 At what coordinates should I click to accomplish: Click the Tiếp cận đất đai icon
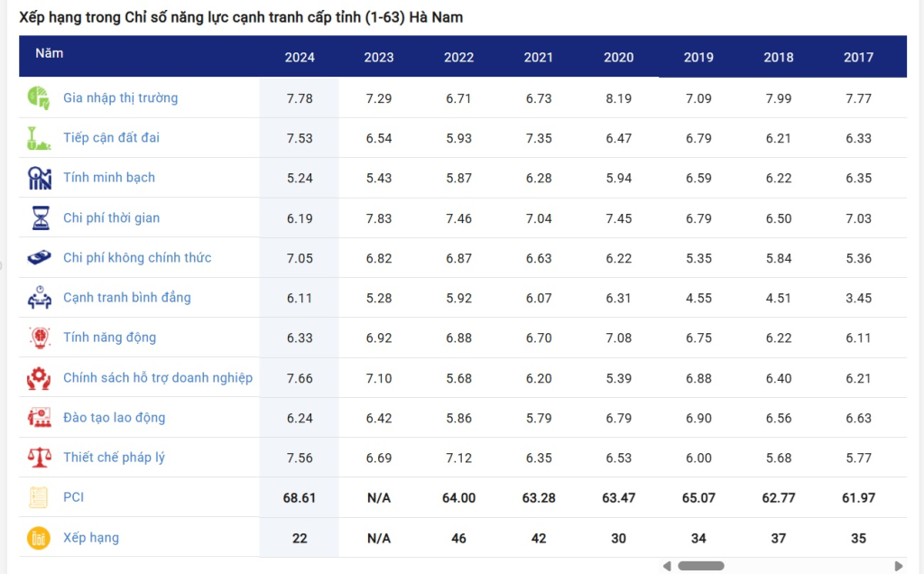[x=39, y=138]
